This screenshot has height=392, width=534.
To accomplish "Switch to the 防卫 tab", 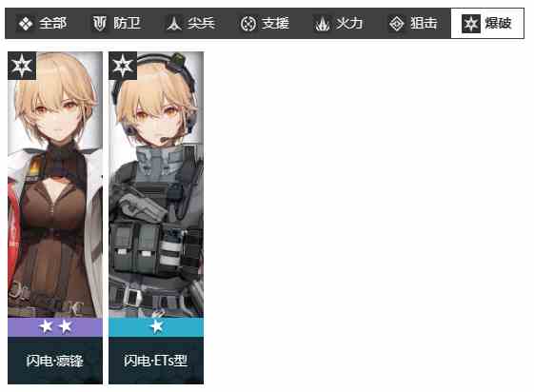I will pyautogui.click(x=116, y=24).
